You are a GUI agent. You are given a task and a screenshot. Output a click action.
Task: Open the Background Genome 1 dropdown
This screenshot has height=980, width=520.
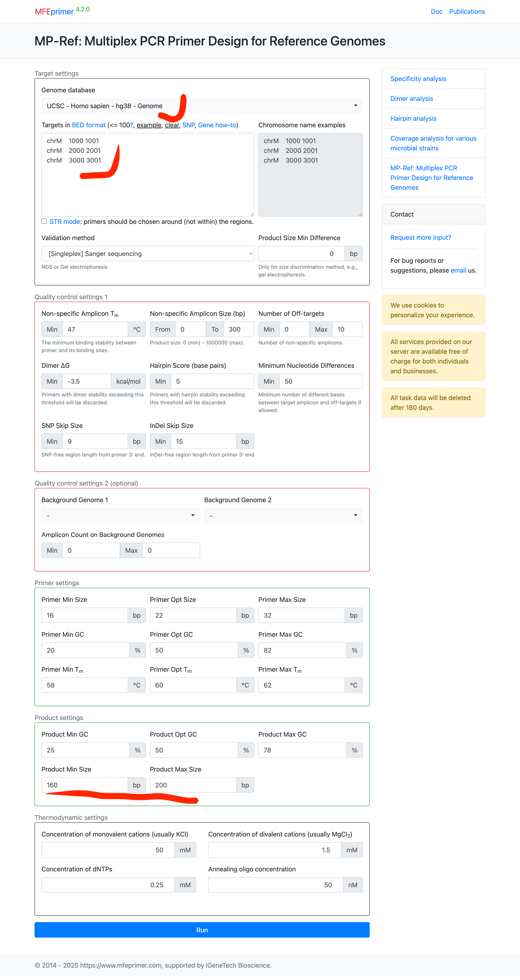coord(120,516)
